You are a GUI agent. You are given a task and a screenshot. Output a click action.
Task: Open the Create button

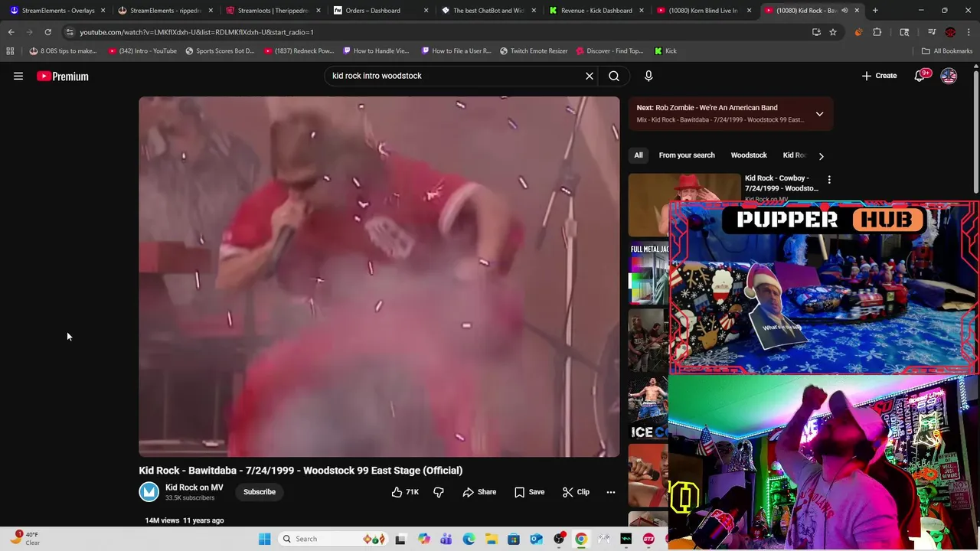879,76
